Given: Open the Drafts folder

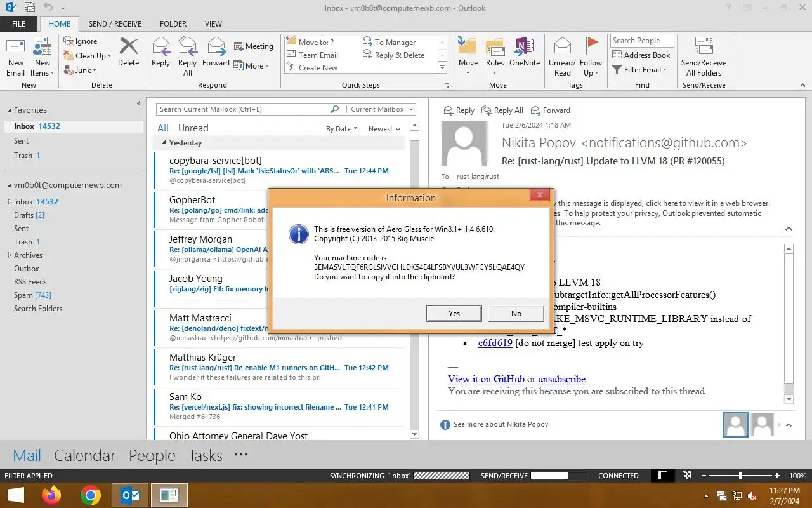Looking at the screenshot, I should click(29, 215).
